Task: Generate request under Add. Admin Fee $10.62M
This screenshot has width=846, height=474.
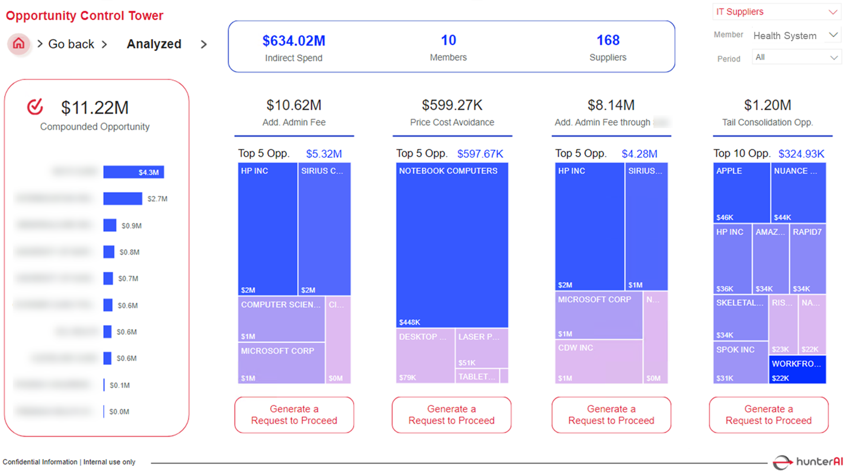Action: [x=294, y=415]
